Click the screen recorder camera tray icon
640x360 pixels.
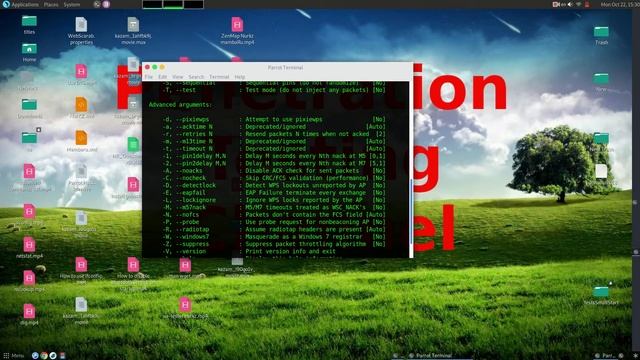(x=556, y=4)
